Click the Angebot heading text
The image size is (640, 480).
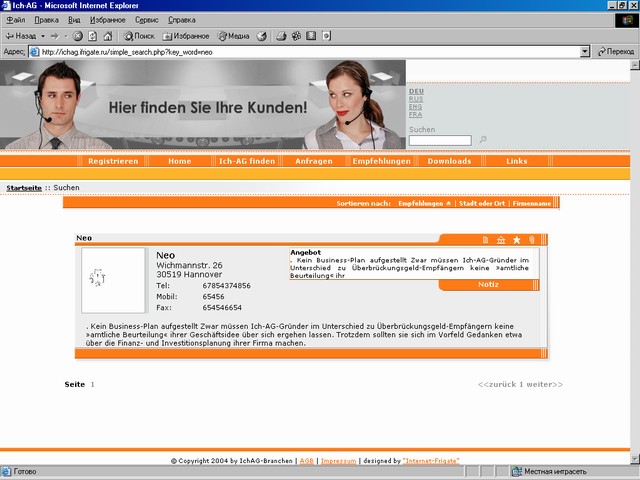(306, 253)
